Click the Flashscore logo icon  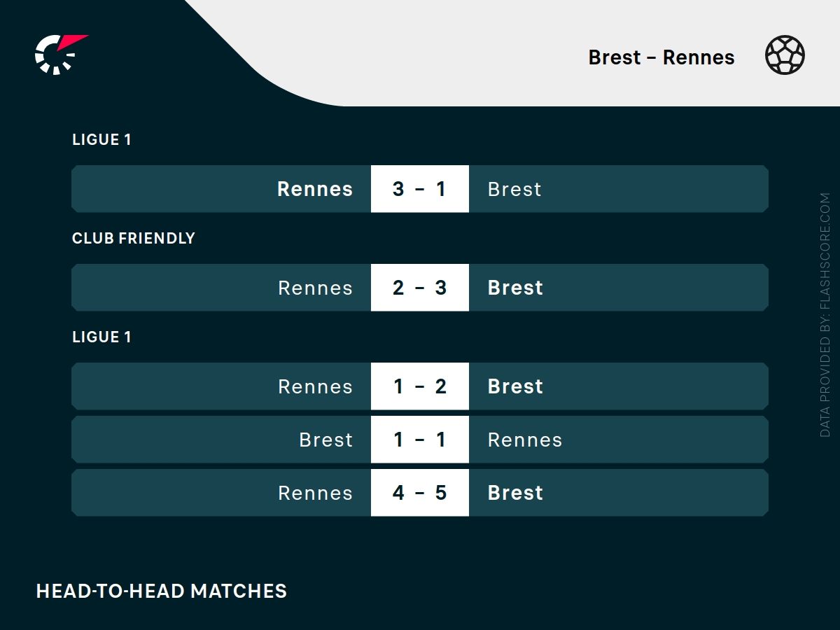[x=60, y=54]
